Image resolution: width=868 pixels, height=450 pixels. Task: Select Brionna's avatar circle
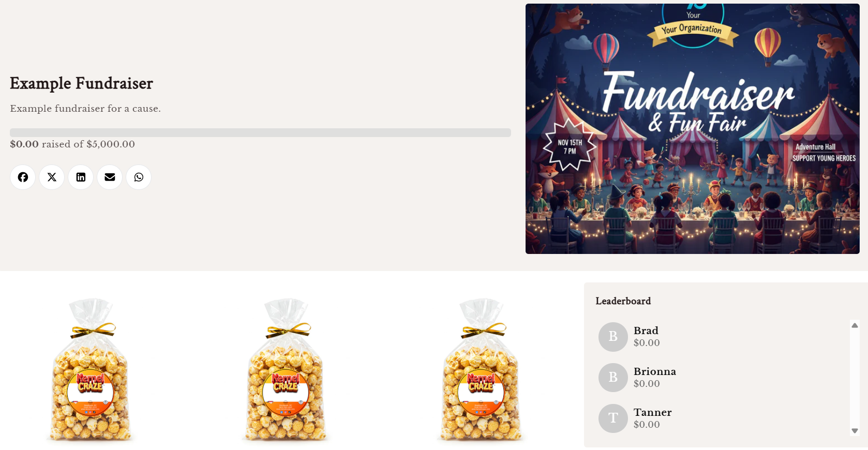[613, 378]
